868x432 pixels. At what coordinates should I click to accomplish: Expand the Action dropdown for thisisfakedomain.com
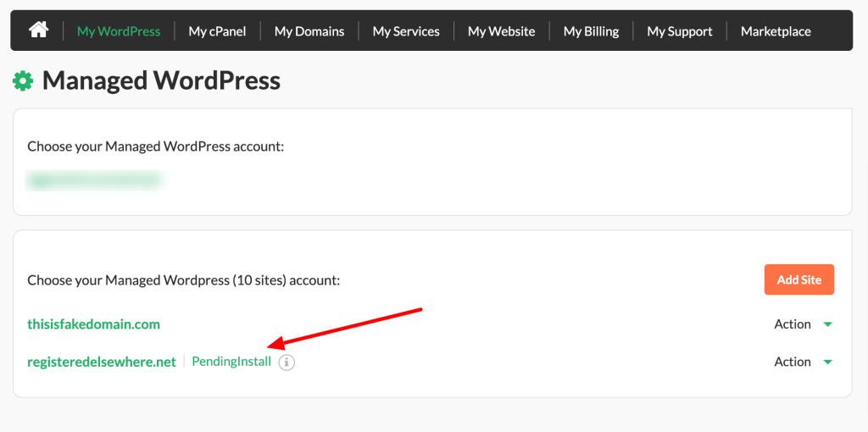pos(804,324)
